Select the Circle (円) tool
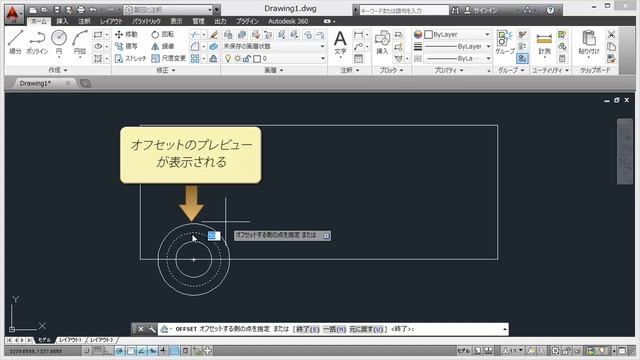The width and height of the screenshot is (640, 360). point(59,42)
